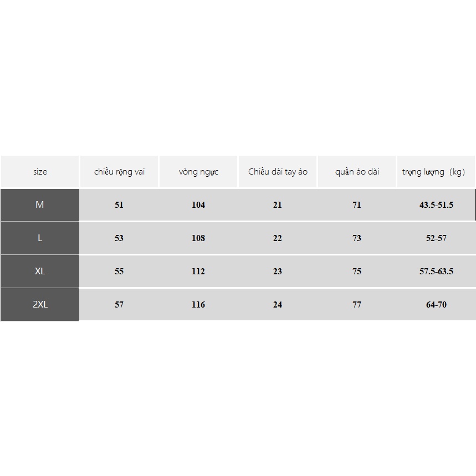This screenshot has height=476, width=476.
Task: Select the garment length value 77
Action: [357, 305]
